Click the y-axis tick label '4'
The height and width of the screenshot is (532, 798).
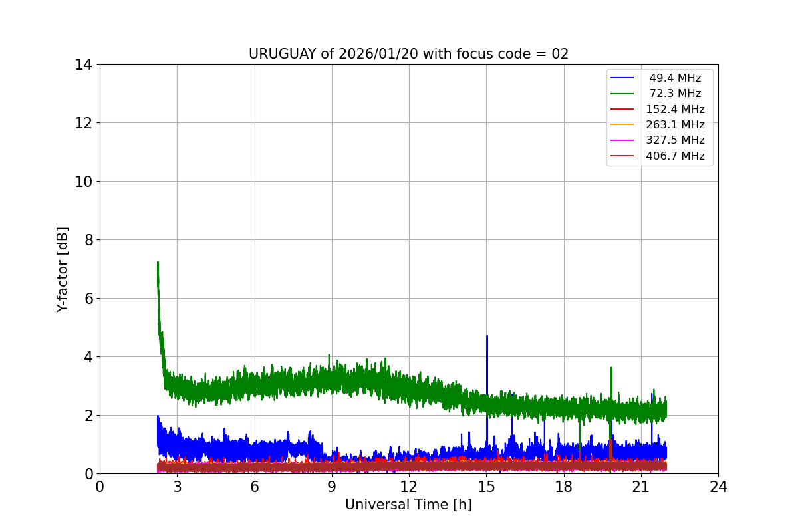point(88,357)
